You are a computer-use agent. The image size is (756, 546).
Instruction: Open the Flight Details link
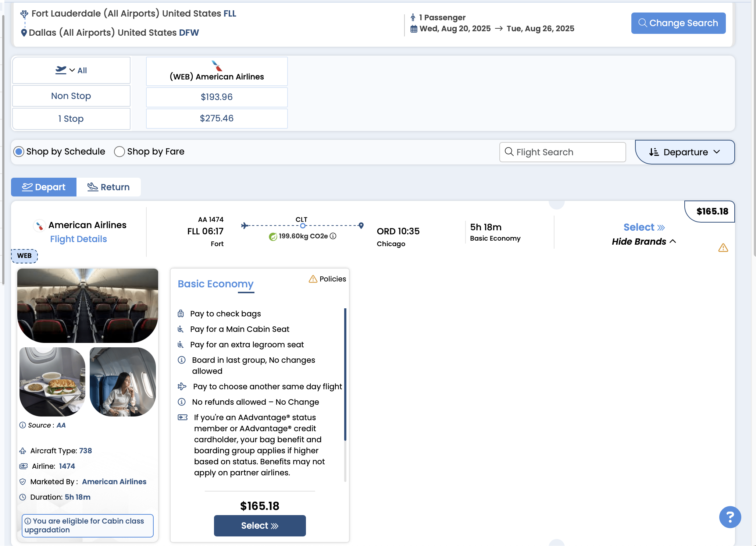pos(78,239)
